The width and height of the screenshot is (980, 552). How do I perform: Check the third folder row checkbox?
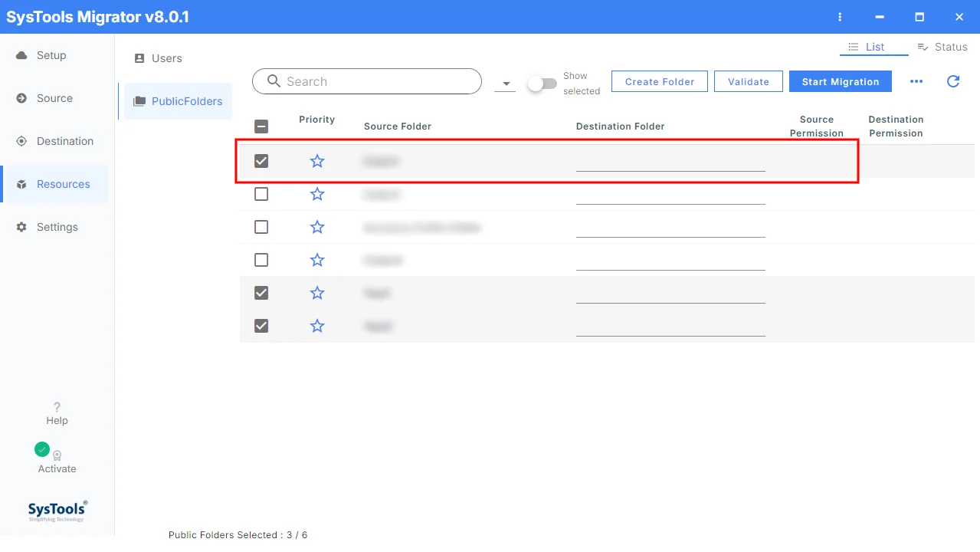coord(261,227)
